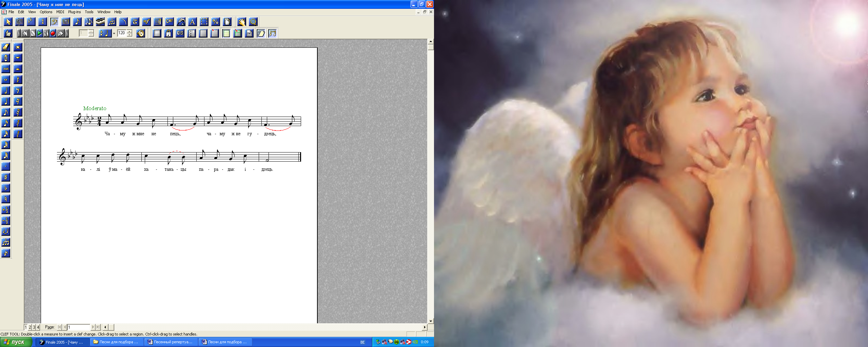Switch to layer 4 button
868x347 pixels.
[38, 327]
